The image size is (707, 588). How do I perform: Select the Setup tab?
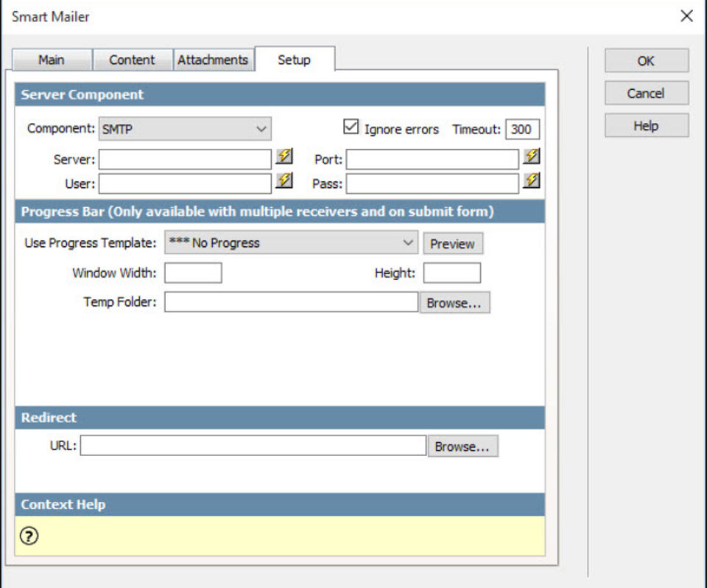tap(295, 60)
